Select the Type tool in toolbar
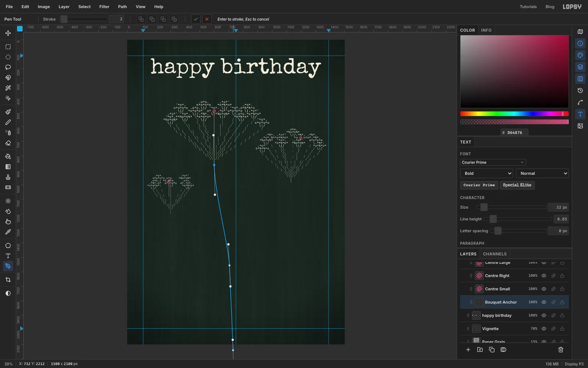The width and height of the screenshot is (588, 368). point(8,256)
